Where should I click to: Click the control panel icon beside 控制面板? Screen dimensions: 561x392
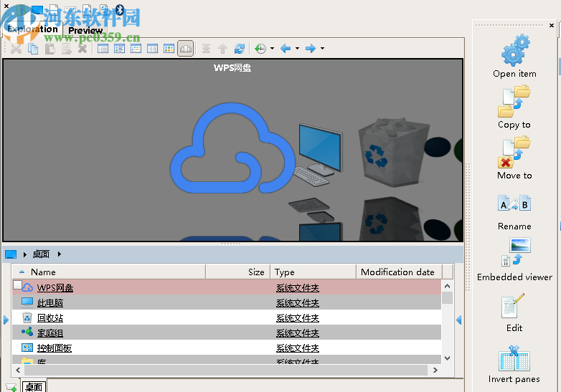click(27, 348)
